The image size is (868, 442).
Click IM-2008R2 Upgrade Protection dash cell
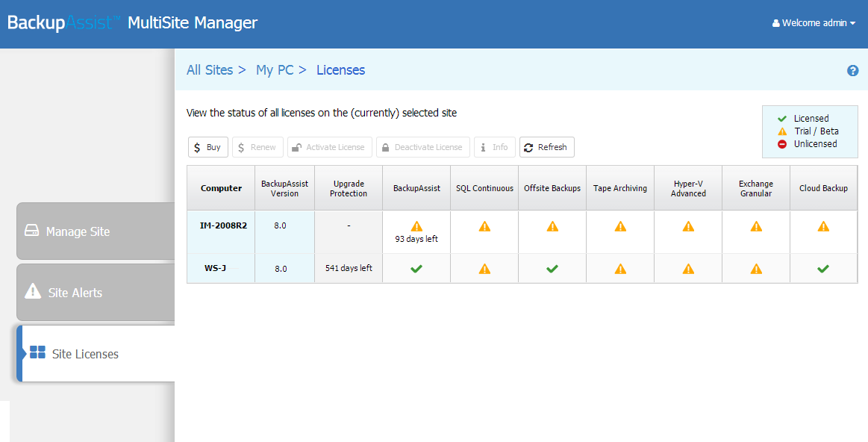coord(349,232)
